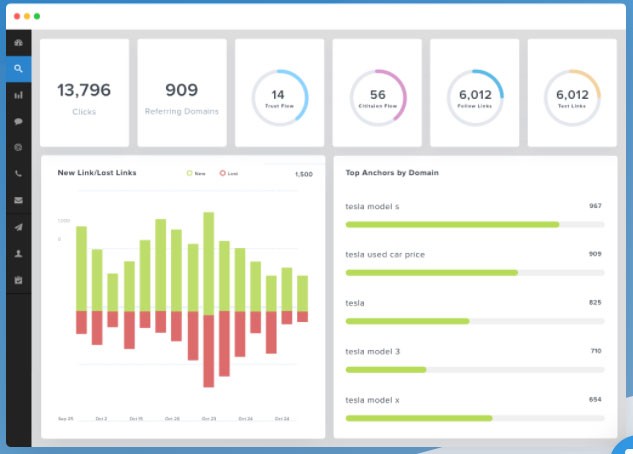The image size is (633, 454).
Task: Click the paper plane sidebar icon
Action: (x=18, y=227)
